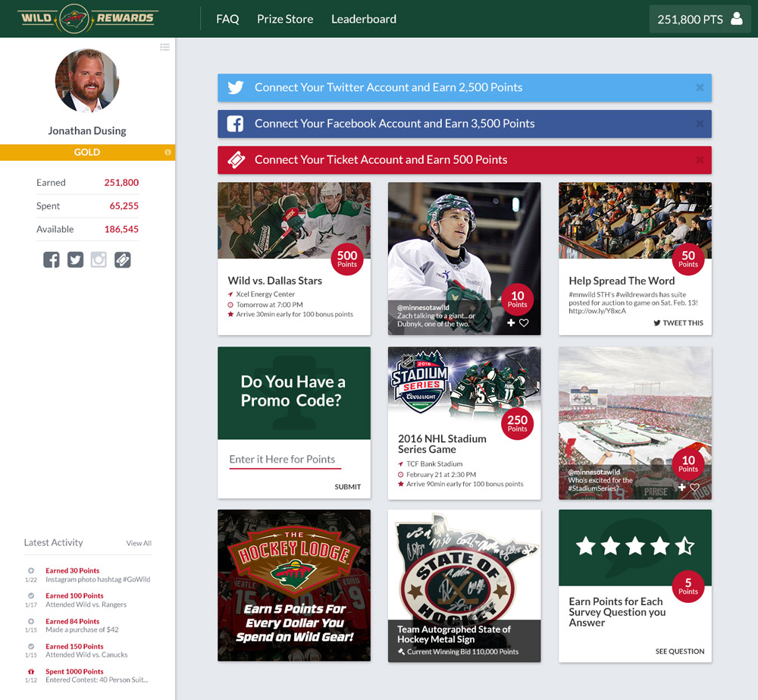
Task: Like the Zach photo with heart icon
Action: [x=524, y=322]
